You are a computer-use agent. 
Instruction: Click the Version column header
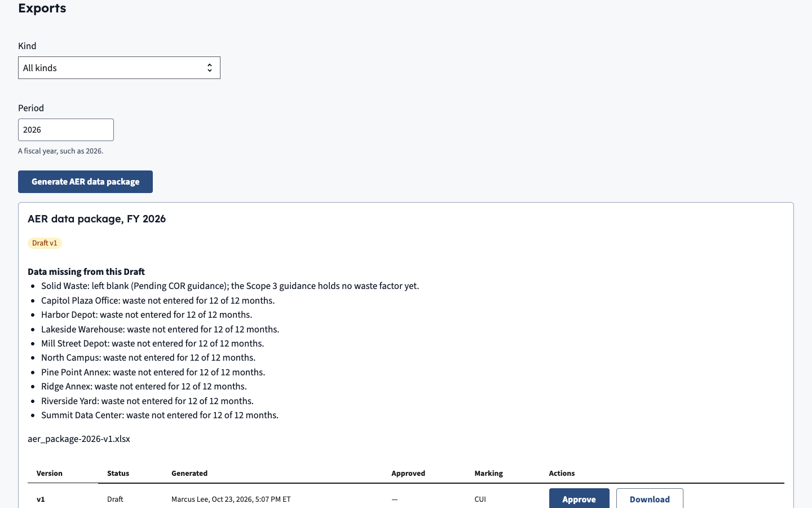[50, 473]
